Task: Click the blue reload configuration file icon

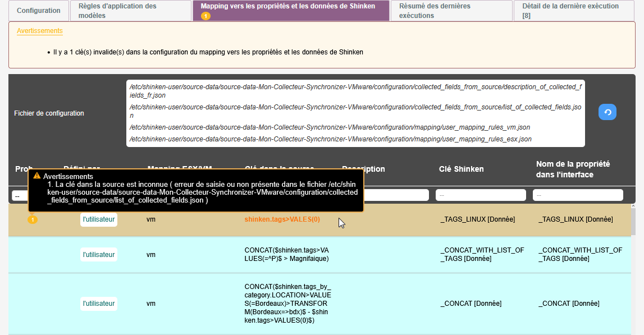Action: pos(607,112)
